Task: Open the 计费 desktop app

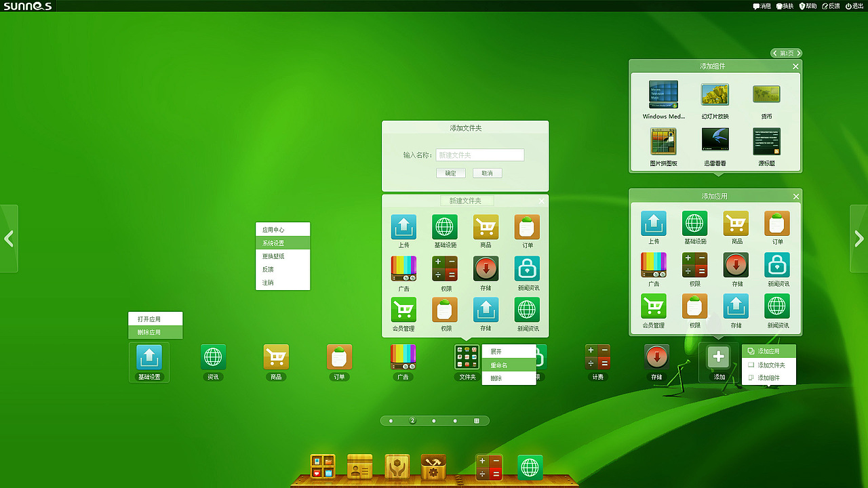Action: [x=597, y=357]
